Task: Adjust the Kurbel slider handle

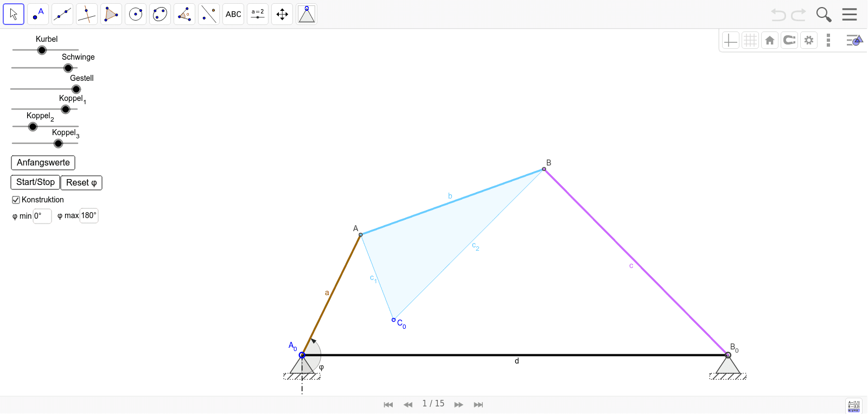Action: pyautogui.click(x=42, y=50)
